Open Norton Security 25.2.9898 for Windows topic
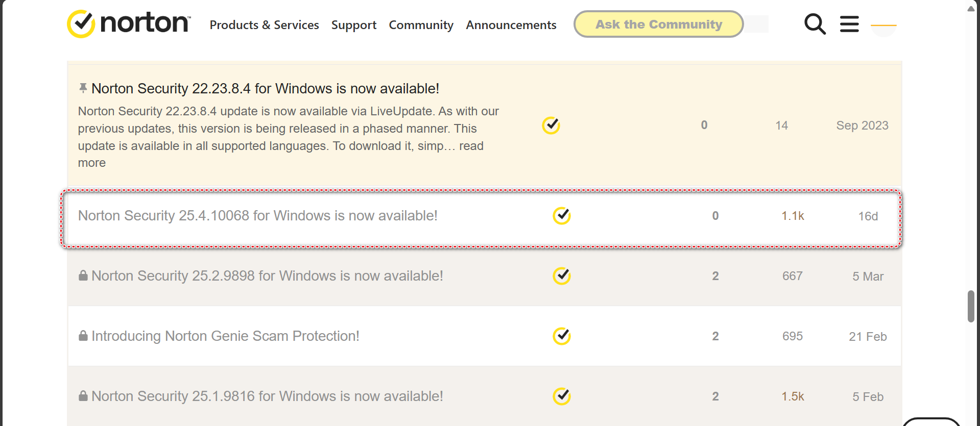 (x=267, y=276)
